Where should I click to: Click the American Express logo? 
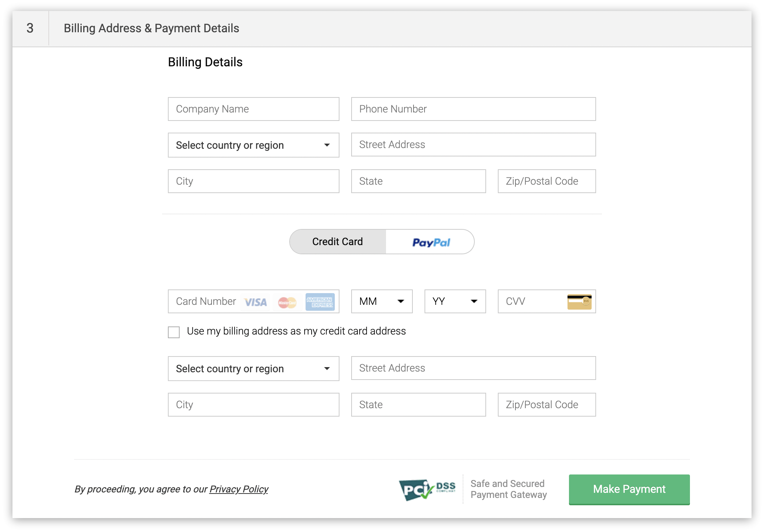tap(320, 302)
